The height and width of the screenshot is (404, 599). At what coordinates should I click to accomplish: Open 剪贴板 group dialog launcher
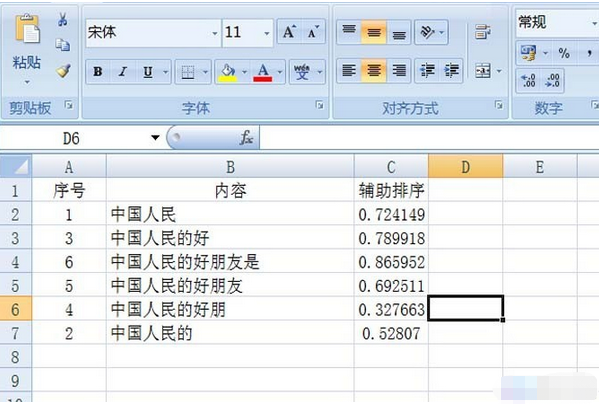[x=69, y=105]
